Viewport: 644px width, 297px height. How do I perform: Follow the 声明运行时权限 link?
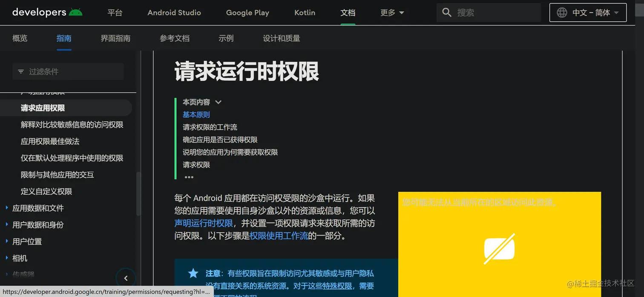tap(204, 223)
